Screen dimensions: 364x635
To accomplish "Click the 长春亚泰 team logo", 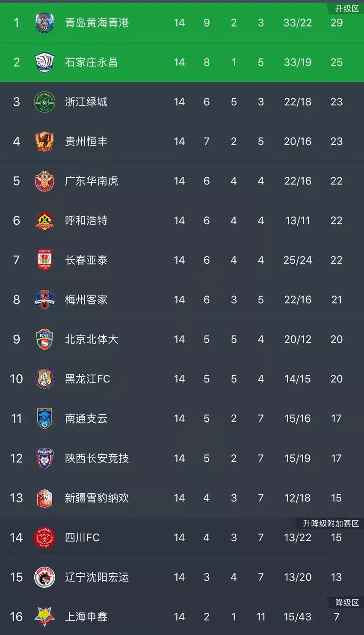I will 44,260.
